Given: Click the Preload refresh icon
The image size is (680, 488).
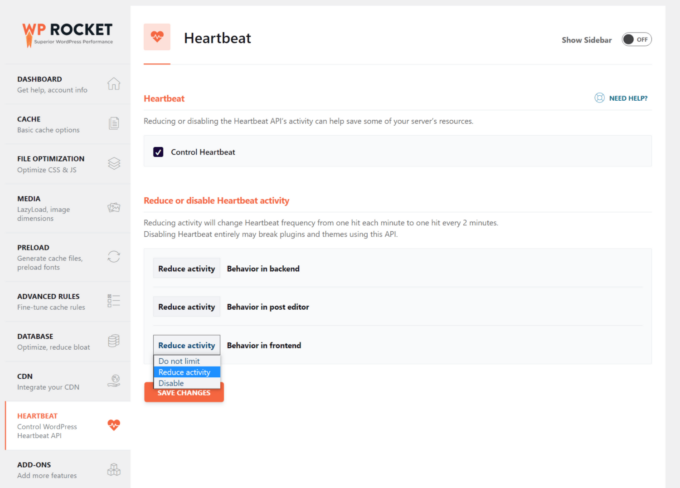Looking at the screenshot, I should pos(114,257).
